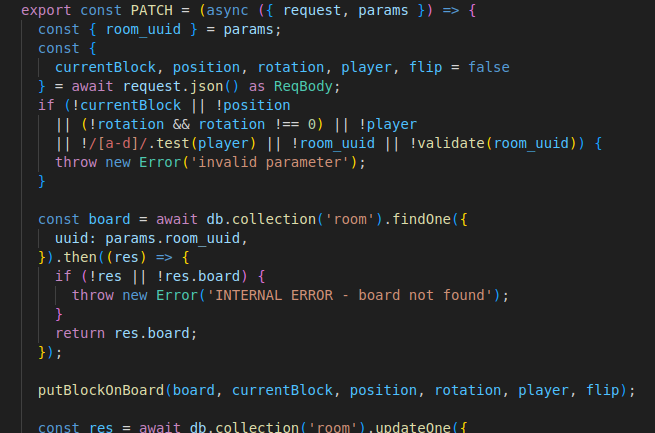This screenshot has height=433, width=655.
Task: Click room_uuid in the params destructuring
Action: pyautogui.click(x=143, y=29)
